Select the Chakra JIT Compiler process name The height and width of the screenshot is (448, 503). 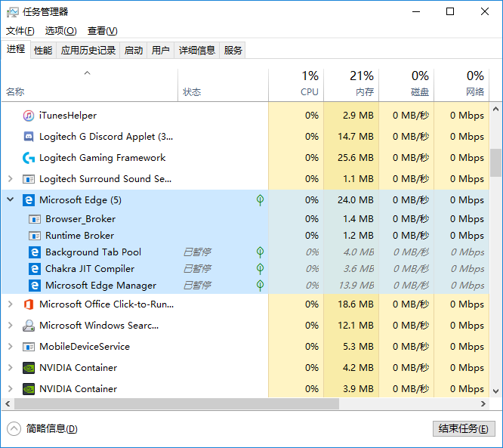tap(90, 269)
